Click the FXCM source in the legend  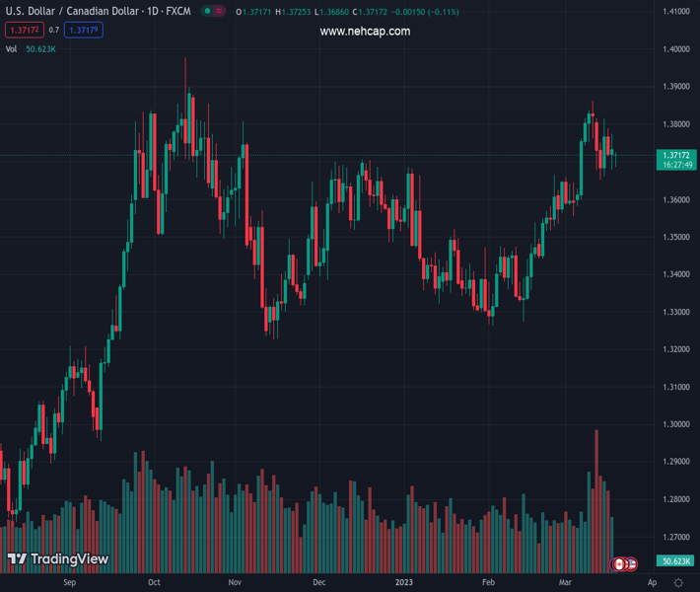[x=177, y=12]
